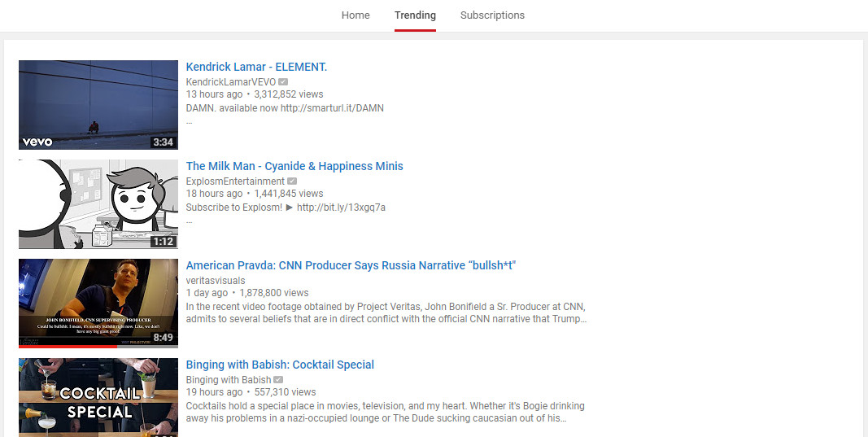Screen dimensions: 868x437
Task: Play the Kendrick Lamar ELEMENT thumbnail
Action: tap(98, 105)
